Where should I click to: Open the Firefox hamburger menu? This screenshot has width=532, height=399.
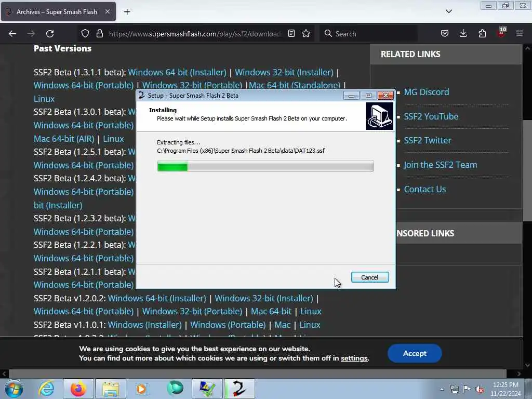click(520, 33)
